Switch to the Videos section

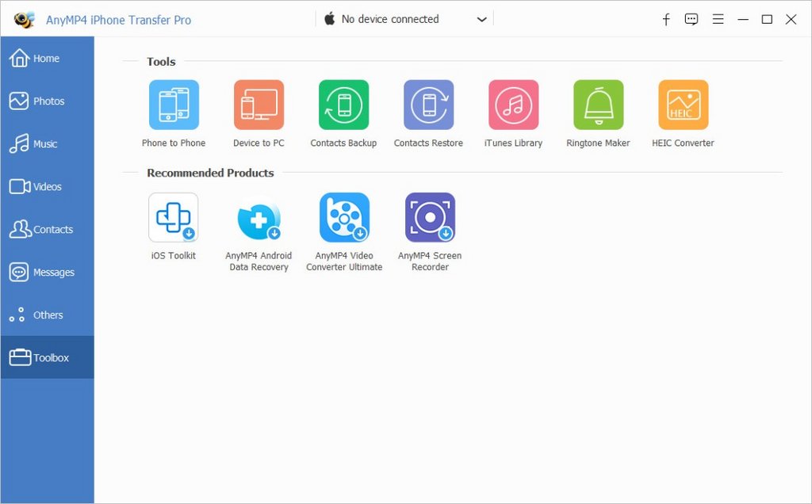coord(47,186)
